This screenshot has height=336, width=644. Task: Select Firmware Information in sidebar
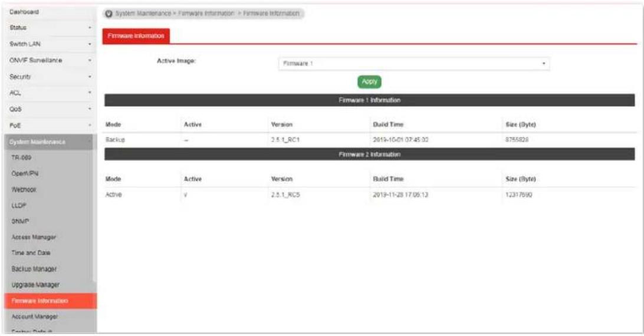51,301
